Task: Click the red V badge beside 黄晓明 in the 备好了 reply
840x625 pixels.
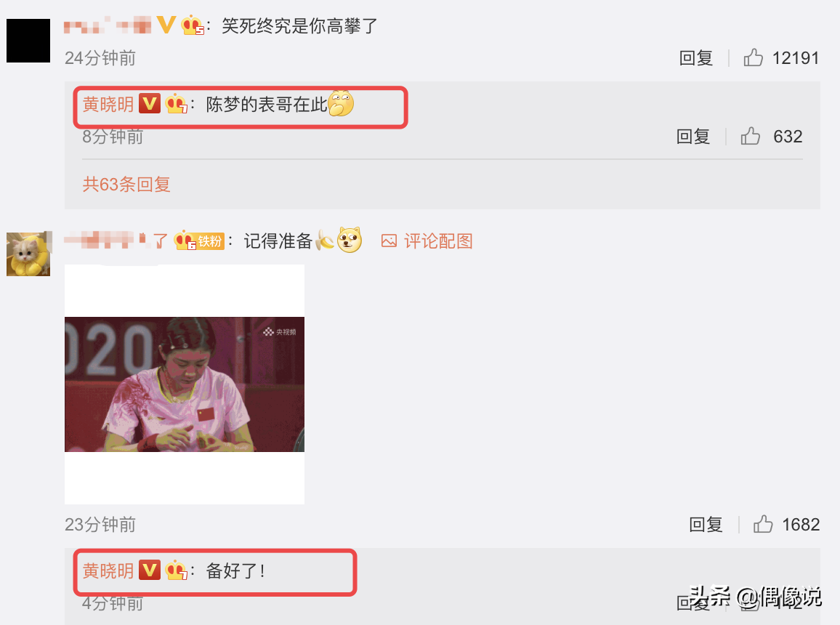Action: pos(150,570)
